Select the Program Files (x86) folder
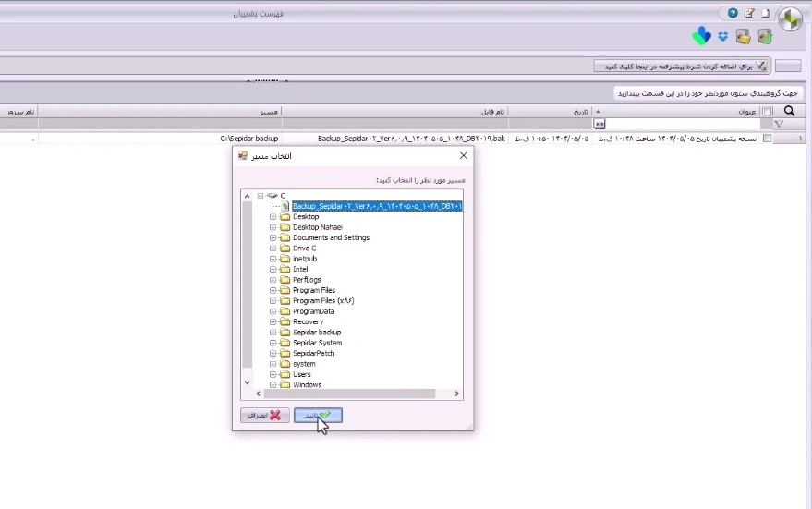The height and width of the screenshot is (509, 812). tap(323, 301)
